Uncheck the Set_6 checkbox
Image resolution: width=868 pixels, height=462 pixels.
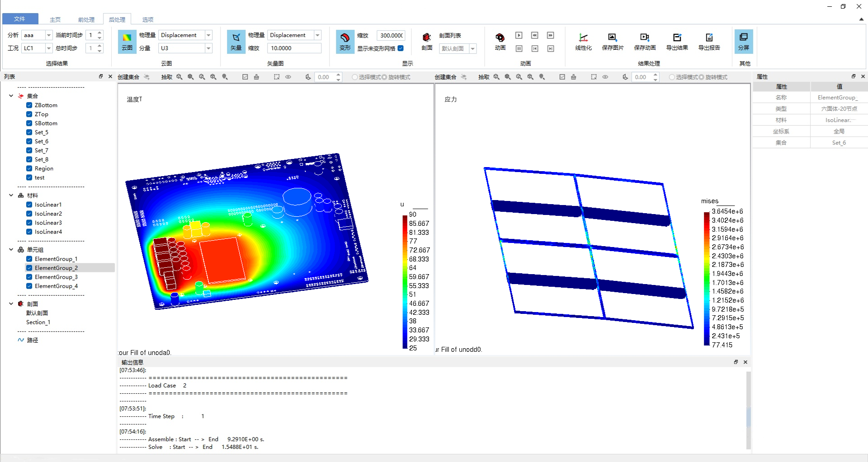tap(29, 141)
